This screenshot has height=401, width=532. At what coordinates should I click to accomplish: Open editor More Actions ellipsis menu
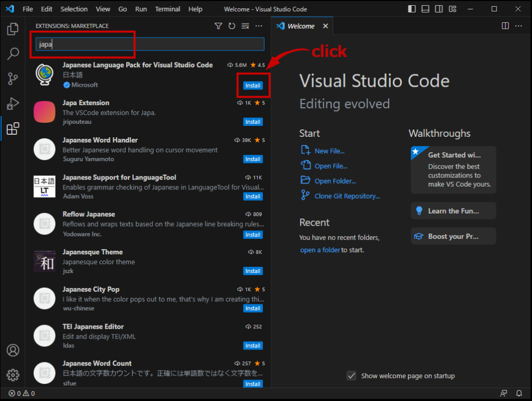click(518, 26)
